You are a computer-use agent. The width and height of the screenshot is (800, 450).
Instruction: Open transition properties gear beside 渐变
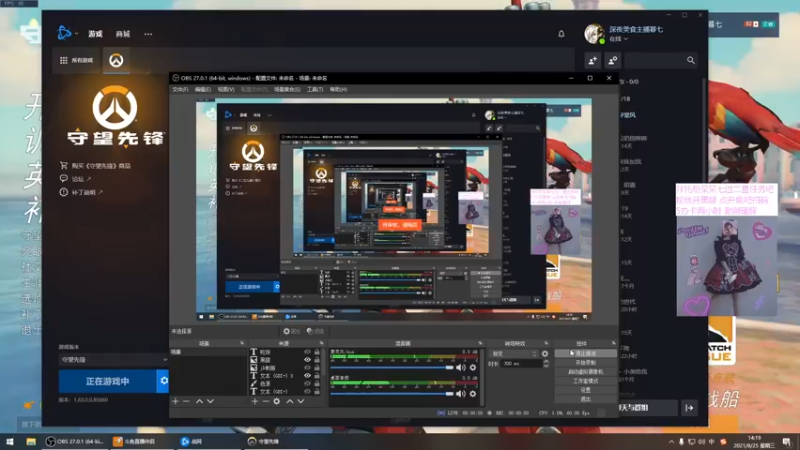(x=545, y=354)
